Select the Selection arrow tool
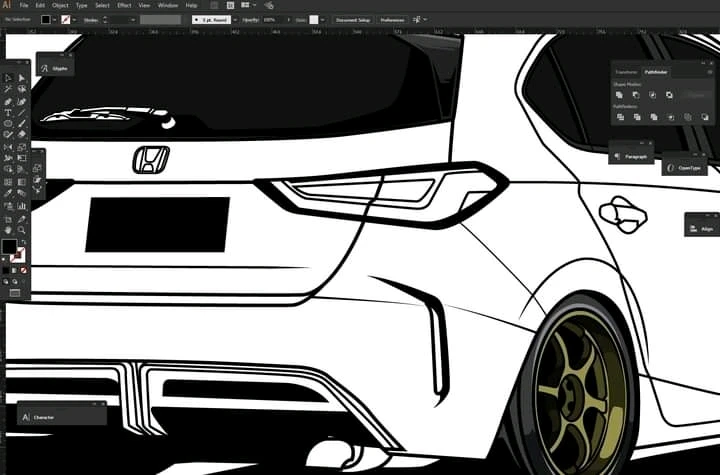The height and width of the screenshot is (475, 720). coord(8,77)
